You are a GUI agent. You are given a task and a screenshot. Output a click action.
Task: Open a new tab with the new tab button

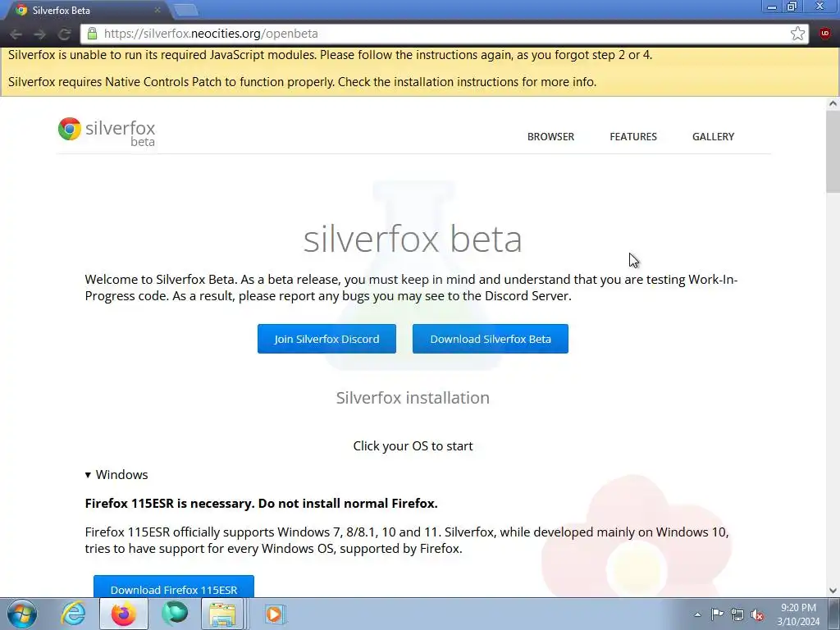coord(186,10)
